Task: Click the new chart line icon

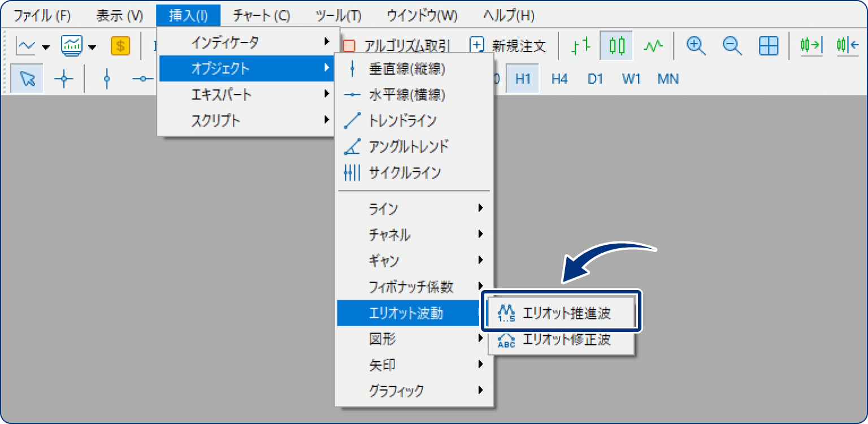Action: click(25, 46)
